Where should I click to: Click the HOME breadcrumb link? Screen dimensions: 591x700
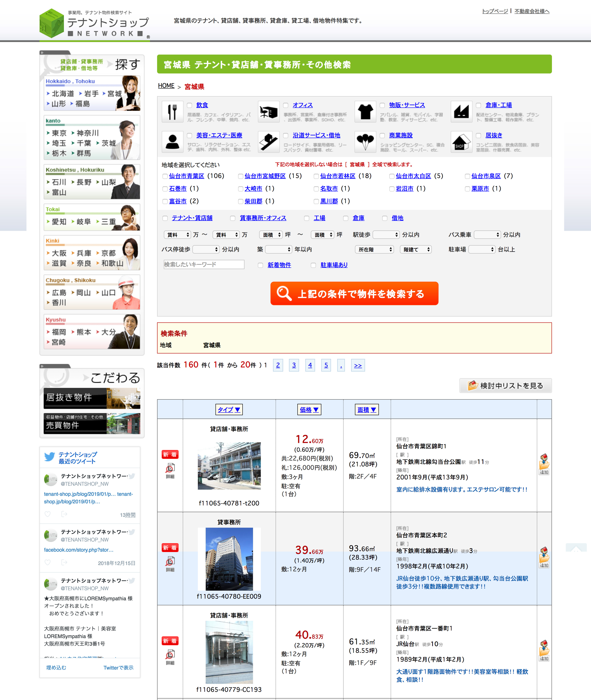[x=166, y=86]
